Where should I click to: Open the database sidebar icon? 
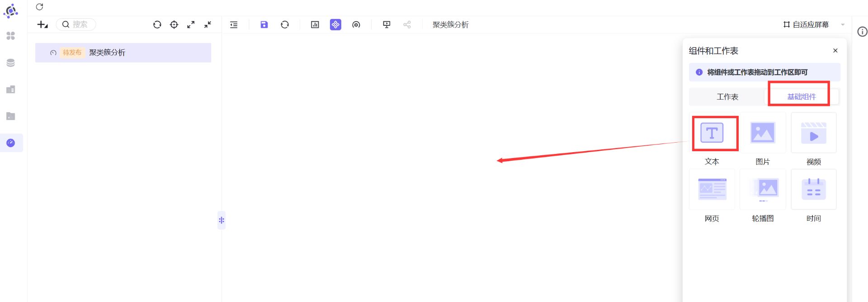tap(11, 62)
